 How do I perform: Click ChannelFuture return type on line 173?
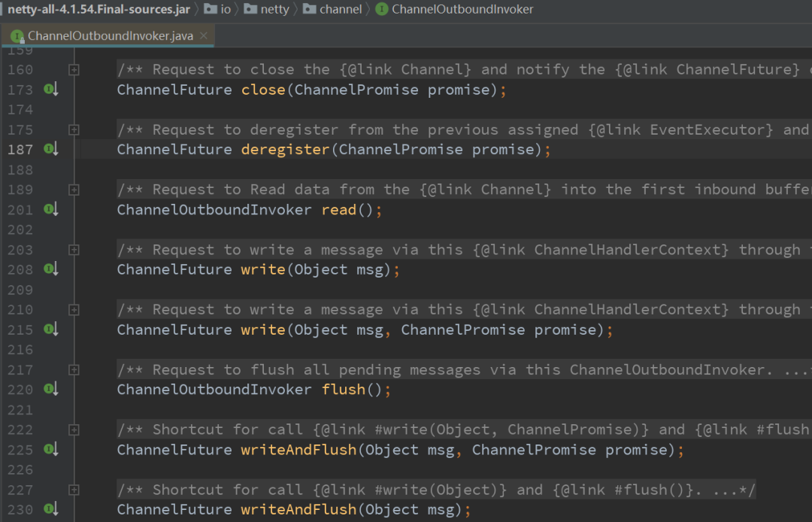(x=174, y=90)
